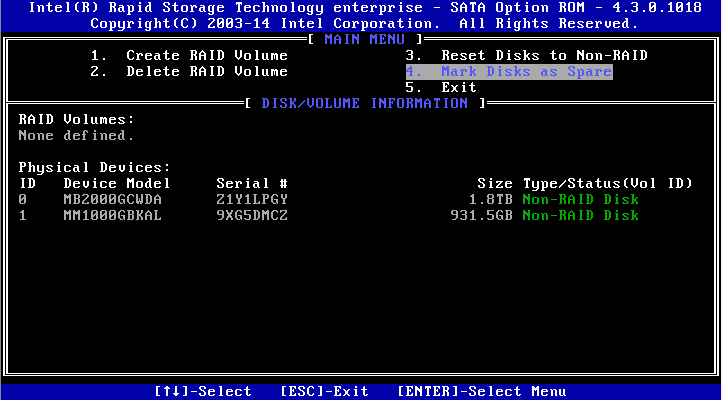The width and height of the screenshot is (722, 400).
Task: Click the ENTER Select Menu hint
Action: (482, 391)
